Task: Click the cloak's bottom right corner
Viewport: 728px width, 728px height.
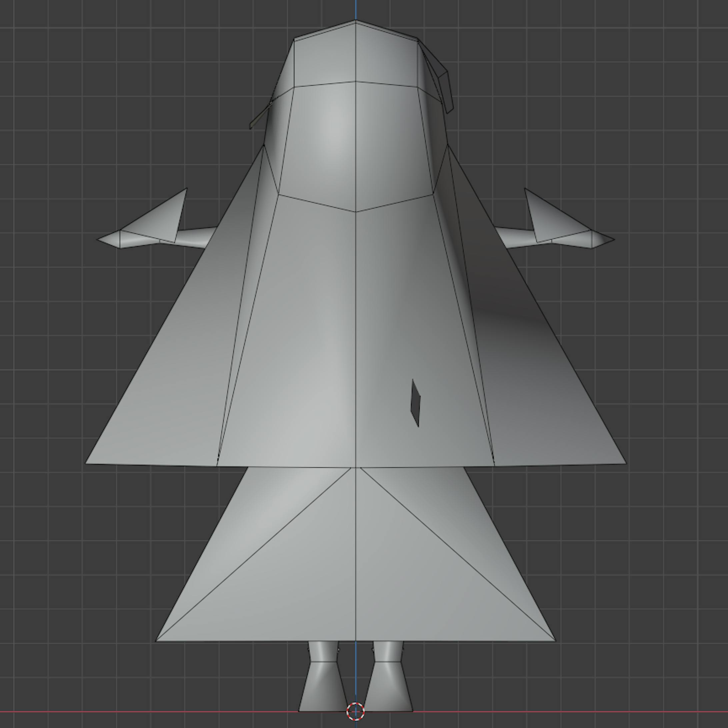Action: pos(626,463)
